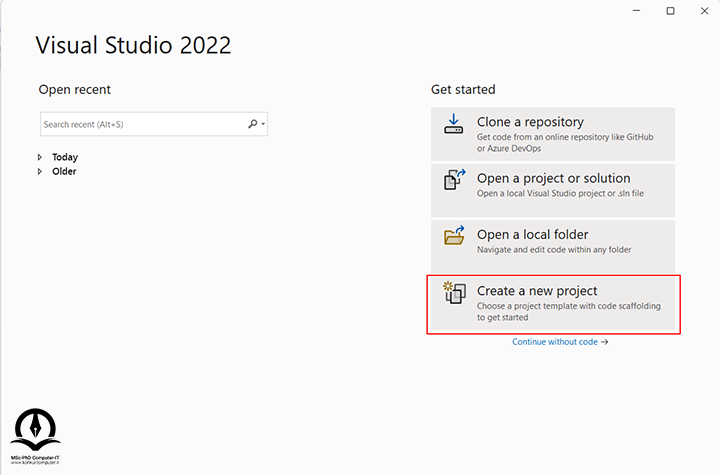The width and height of the screenshot is (720, 475).
Task: Expand the Today group arrow
Action: [40, 157]
